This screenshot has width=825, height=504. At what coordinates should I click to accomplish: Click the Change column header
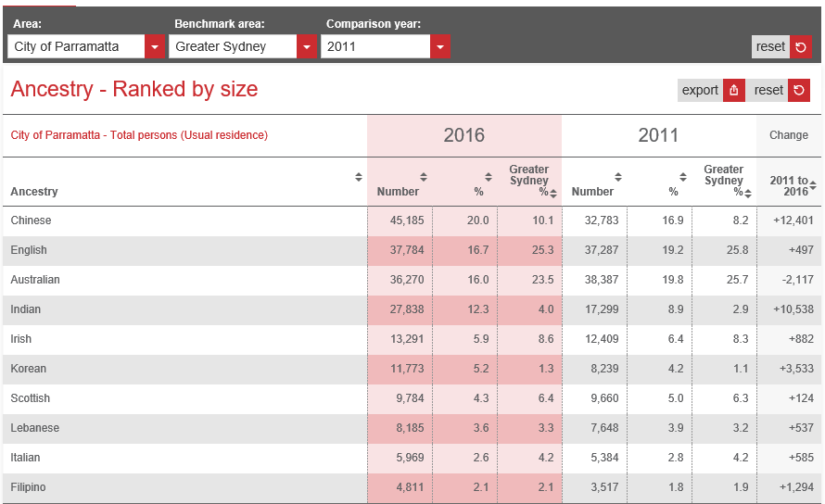click(x=789, y=135)
